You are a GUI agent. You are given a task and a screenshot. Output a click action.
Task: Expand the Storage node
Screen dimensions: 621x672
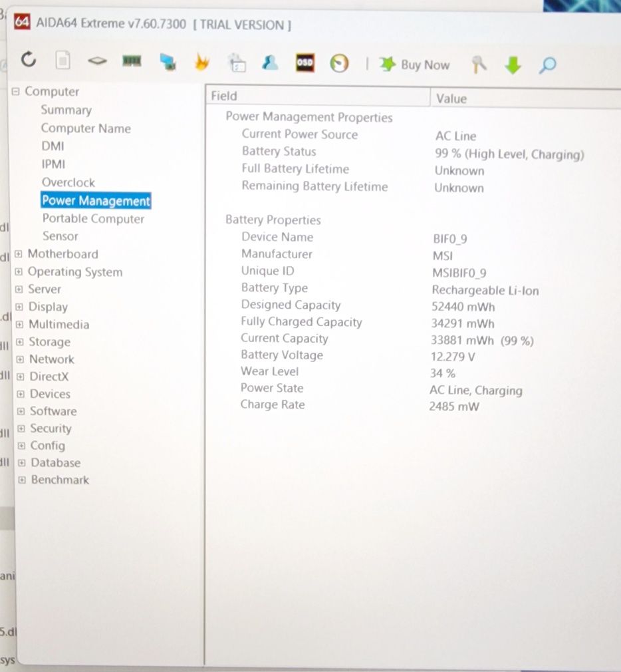pos(20,342)
